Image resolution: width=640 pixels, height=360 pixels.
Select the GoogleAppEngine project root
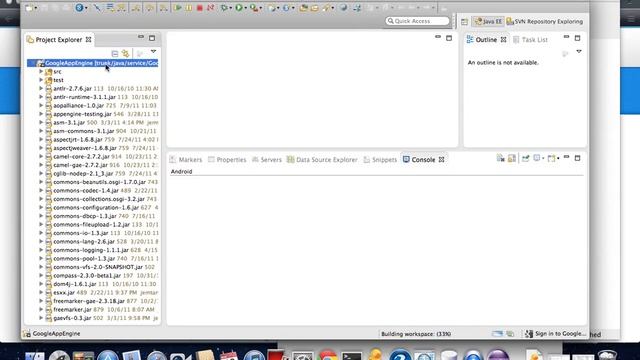(93, 63)
